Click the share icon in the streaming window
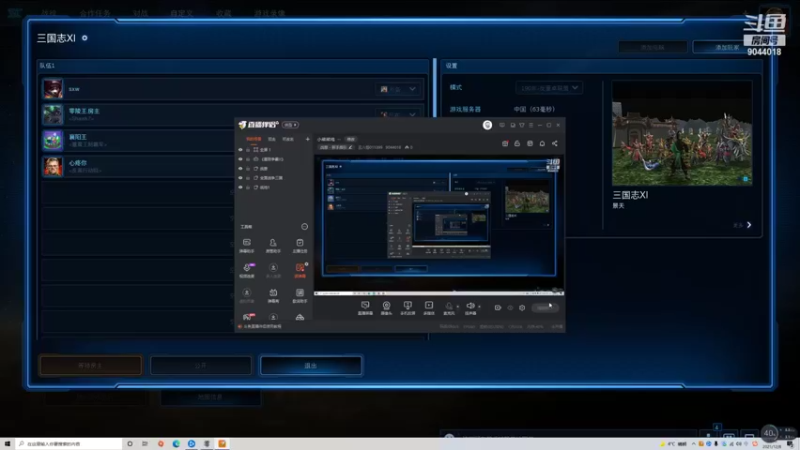This screenshot has width=800, height=450. pyautogui.click(x=555, y=143)
